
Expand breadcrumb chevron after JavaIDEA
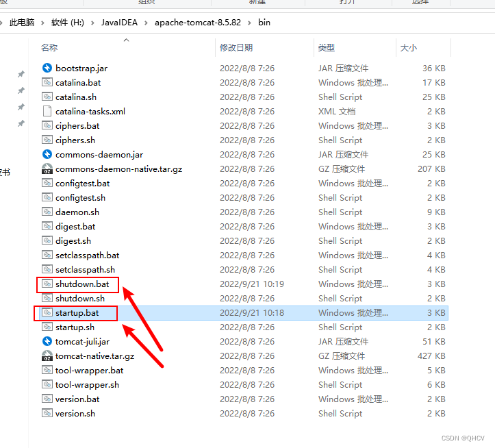click(x=146, y=23)
